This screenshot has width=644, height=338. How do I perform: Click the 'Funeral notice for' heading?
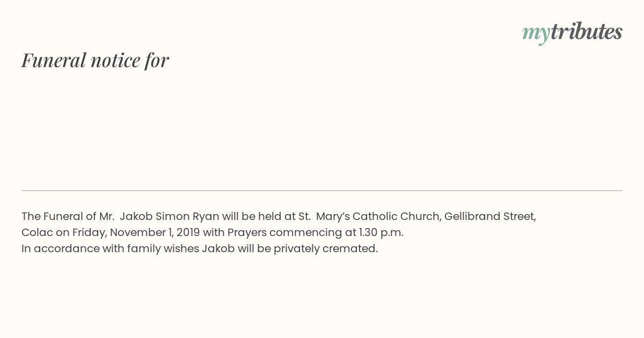95,60
